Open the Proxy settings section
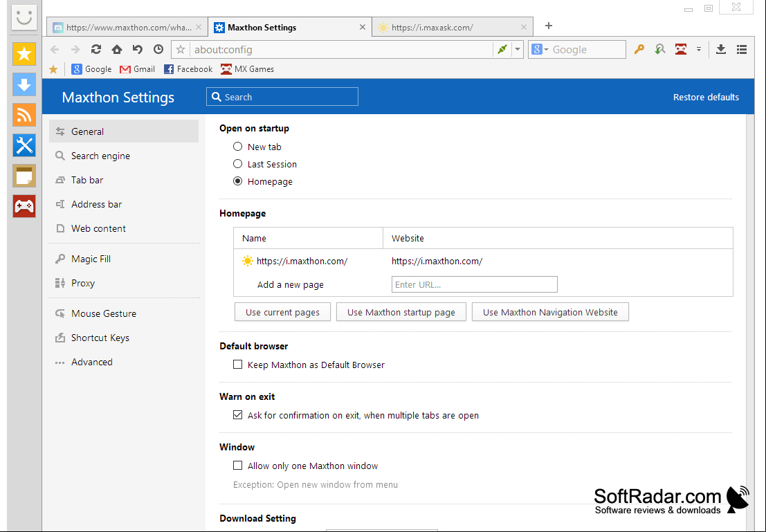The width and height of the screenshot is (766, 532). click(124, 284)
